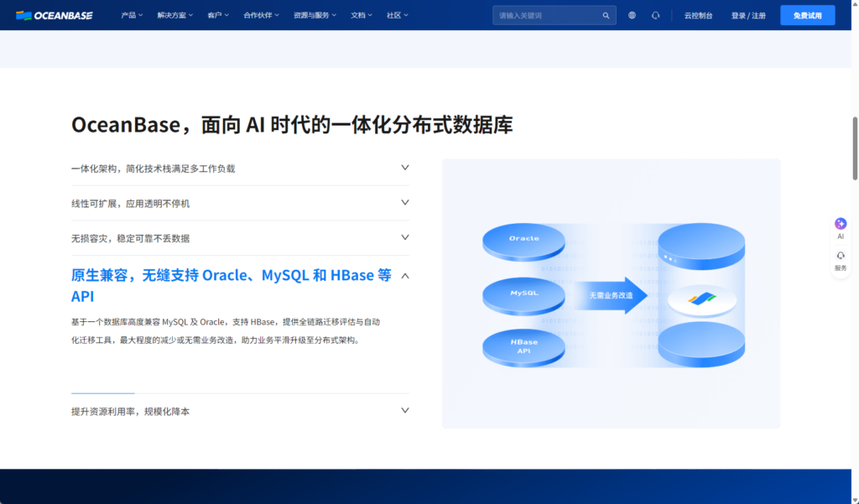Expand chevron for 提升资源利用率 section
The image size is (859, 504).
tap(405, 410)
